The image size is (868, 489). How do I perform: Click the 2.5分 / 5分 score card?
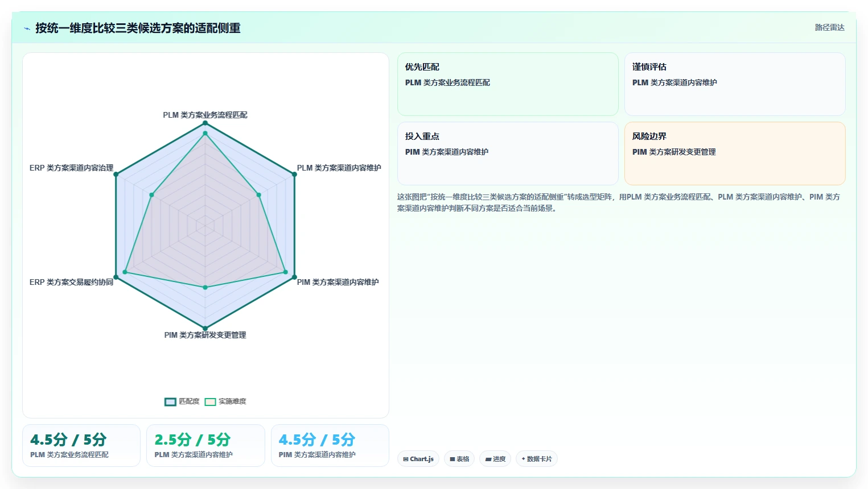(205, 445)
